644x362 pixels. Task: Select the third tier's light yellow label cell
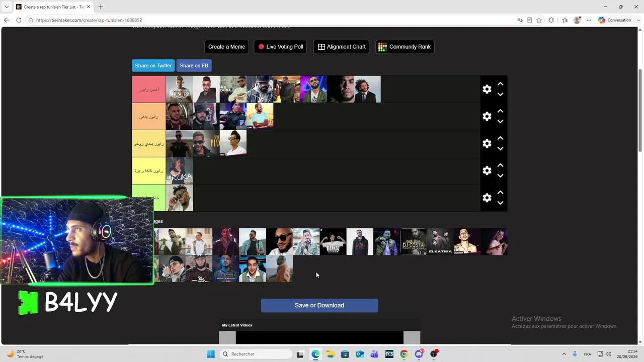pos(149,143)
